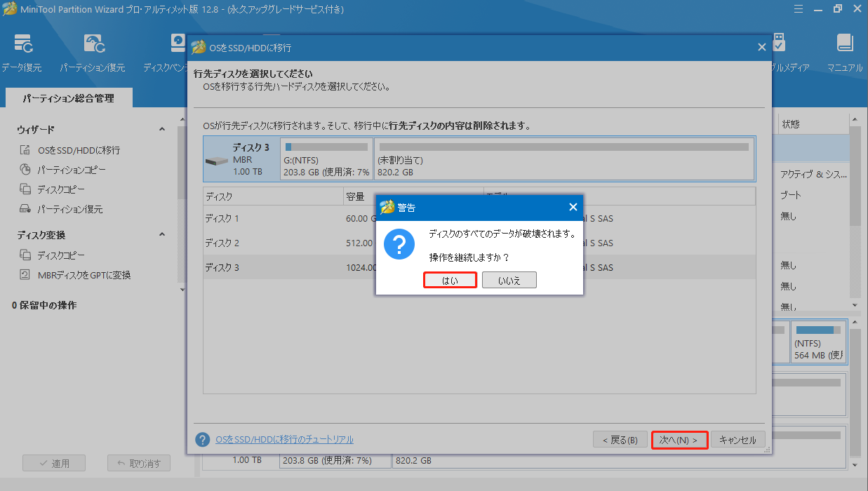Click OS移行 icon beside OSをSSD/HDDに移行

25,150
